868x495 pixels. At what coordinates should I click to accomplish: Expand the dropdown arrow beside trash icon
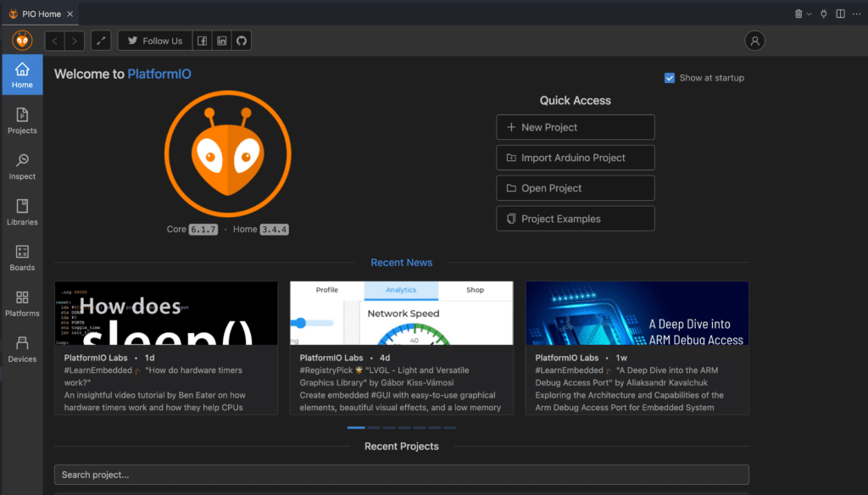point(810,14)
